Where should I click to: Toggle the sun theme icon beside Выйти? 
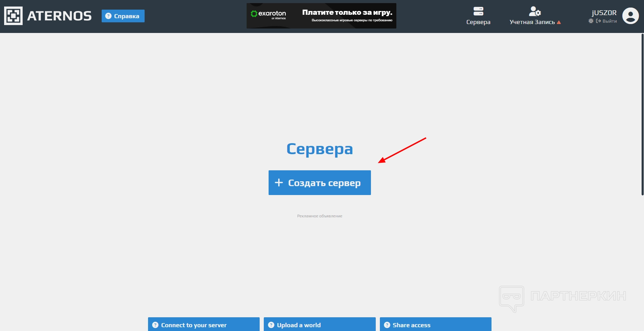[x=591, y=21]
